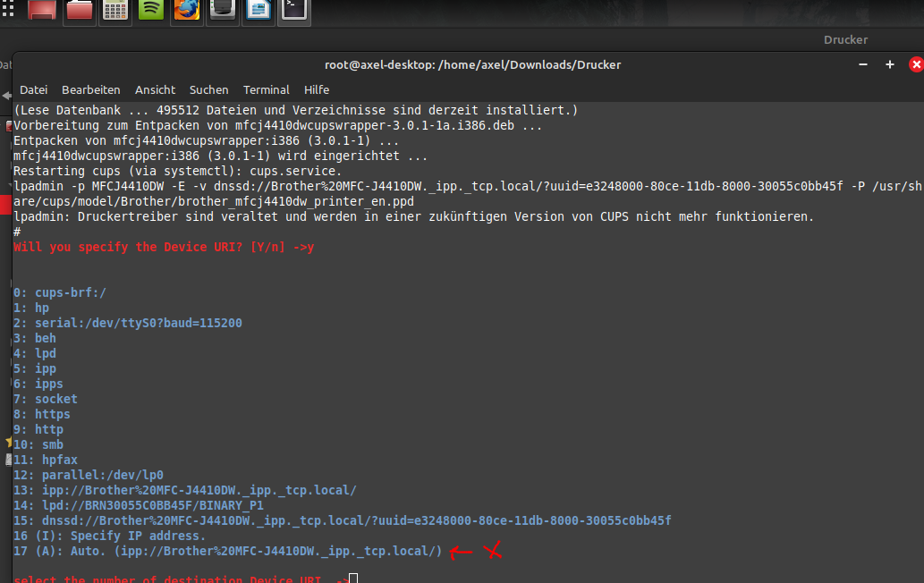
Task: Close the terminal window via the red X
Action: point(916,64)
